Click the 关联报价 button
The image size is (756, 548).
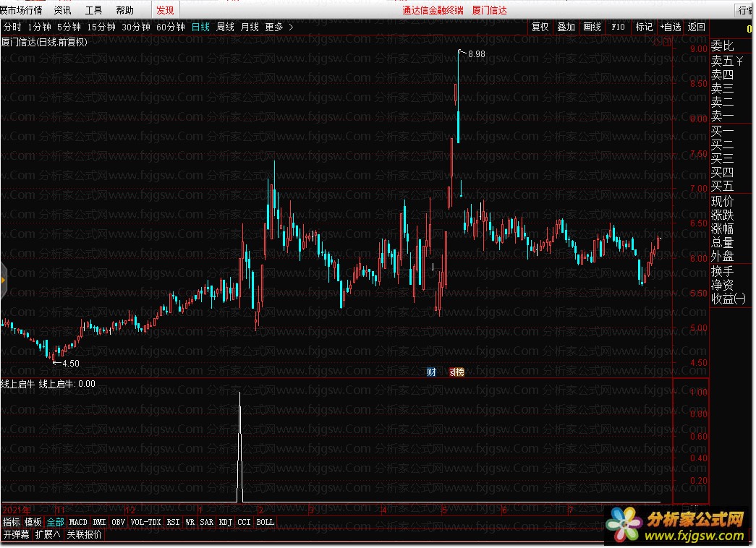(x=85, y=534)
